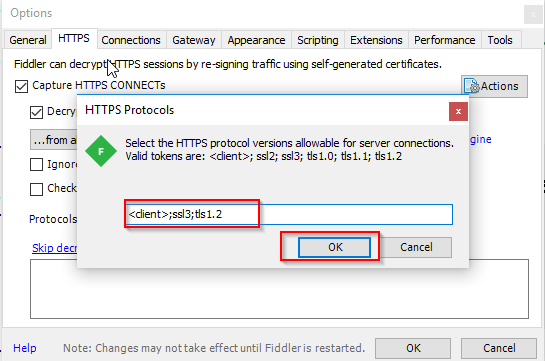Click the protocols text input field
Viewport: 545px width, 361px height.
288,214
